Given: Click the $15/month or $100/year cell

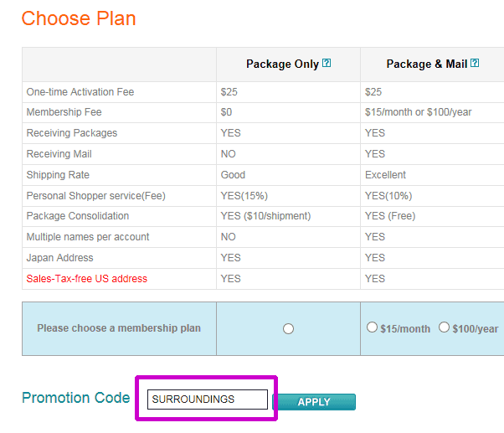Looking at the screenshot, I should click(418, 112).
